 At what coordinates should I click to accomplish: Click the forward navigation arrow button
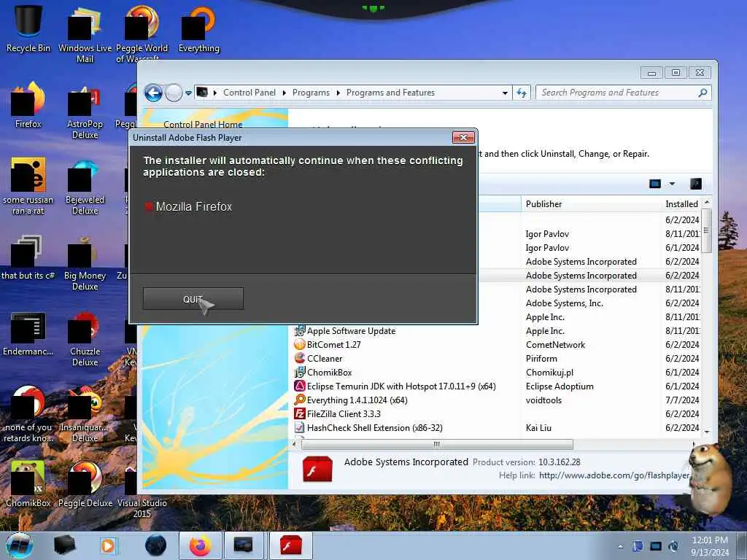pyautogui.click(x=174, y=93)
